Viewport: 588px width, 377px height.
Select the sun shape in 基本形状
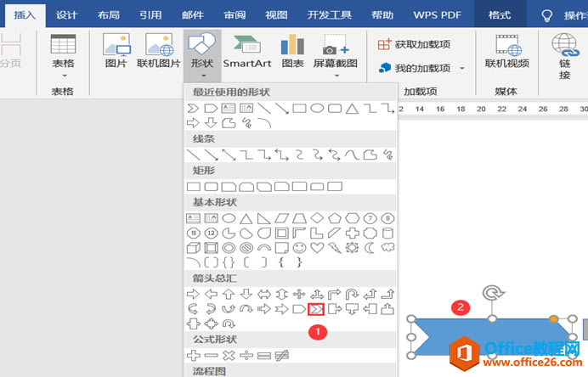(352, 248)
